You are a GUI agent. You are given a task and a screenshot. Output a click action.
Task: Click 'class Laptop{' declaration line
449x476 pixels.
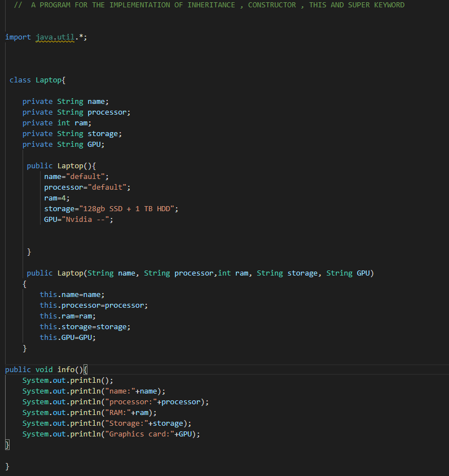tap(37, 80)
